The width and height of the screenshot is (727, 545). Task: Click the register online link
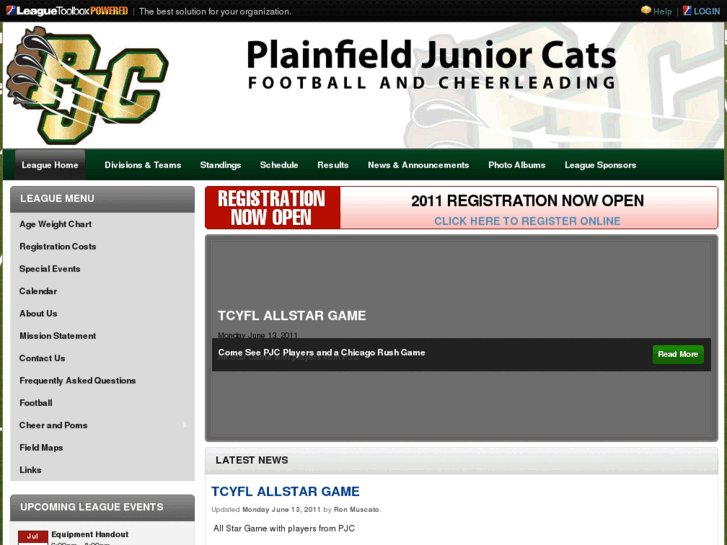point(527,221)
